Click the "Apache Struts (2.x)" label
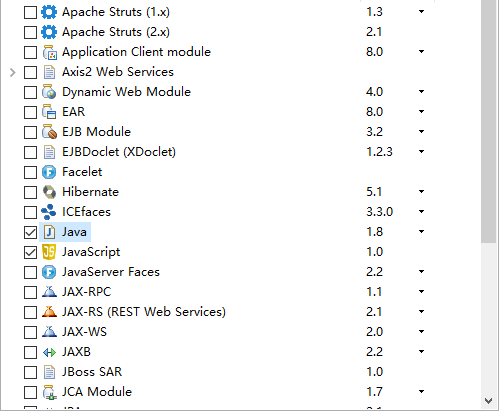The width and height of the screenshot is (499, 411). pos(116,32)
